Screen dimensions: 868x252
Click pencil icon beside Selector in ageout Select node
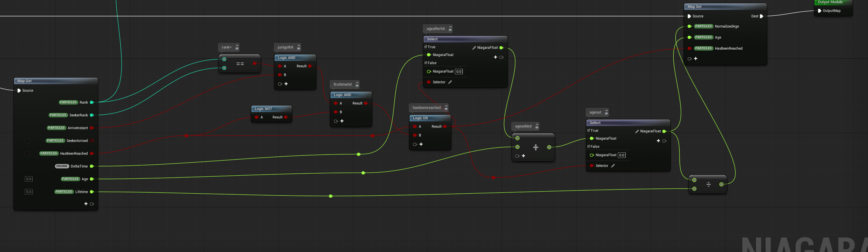[613, 165]
